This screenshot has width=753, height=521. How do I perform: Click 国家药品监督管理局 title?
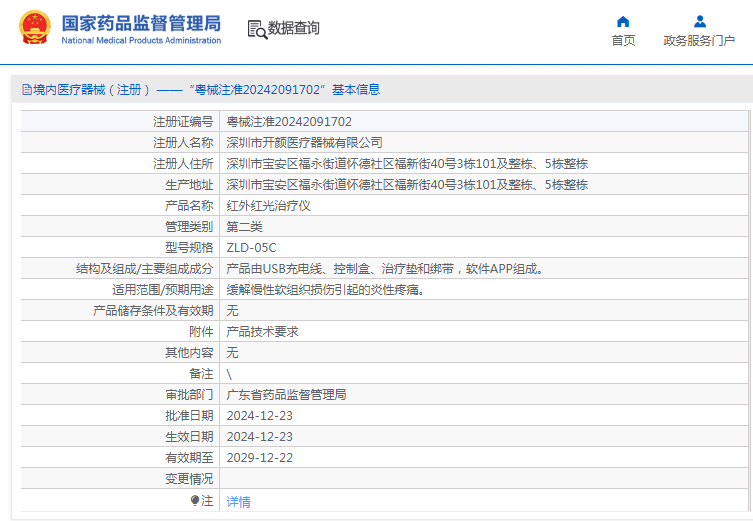[141, 23]
